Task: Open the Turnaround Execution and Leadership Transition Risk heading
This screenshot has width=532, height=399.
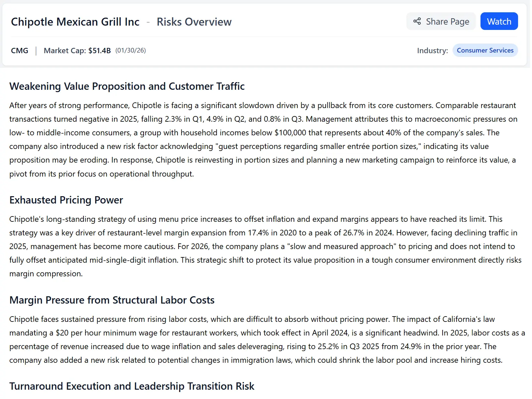Action: [x=132, y=386]
